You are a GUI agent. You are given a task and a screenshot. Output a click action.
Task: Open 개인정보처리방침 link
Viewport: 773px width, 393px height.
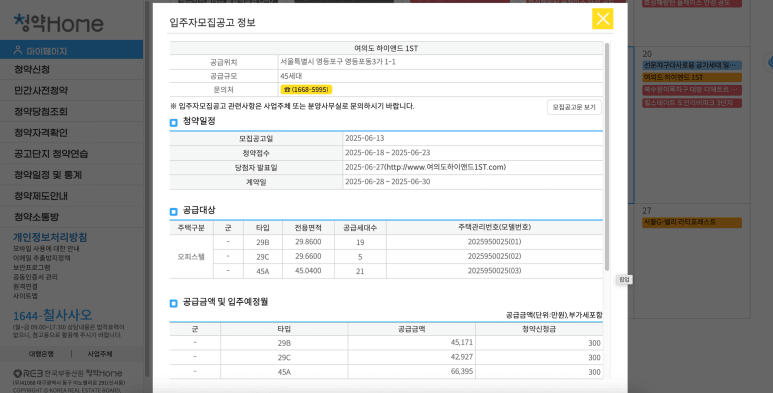coord(50,237)
